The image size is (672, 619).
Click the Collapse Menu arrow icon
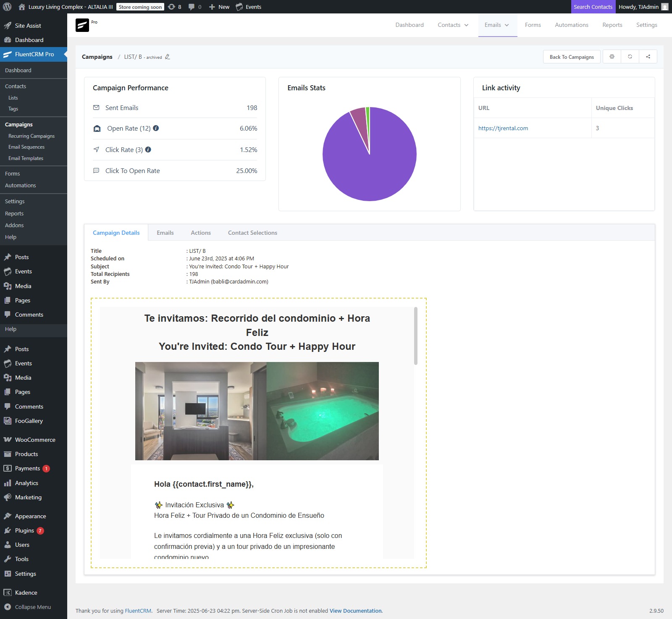(8, 607)
